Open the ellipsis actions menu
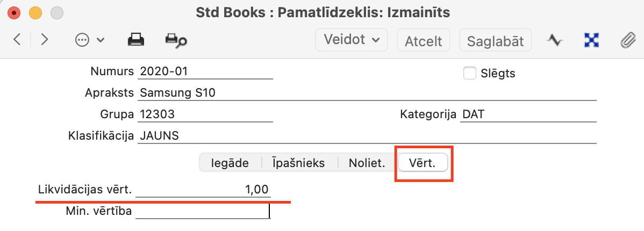The image size is (644, 231). [x=89, y=40]
